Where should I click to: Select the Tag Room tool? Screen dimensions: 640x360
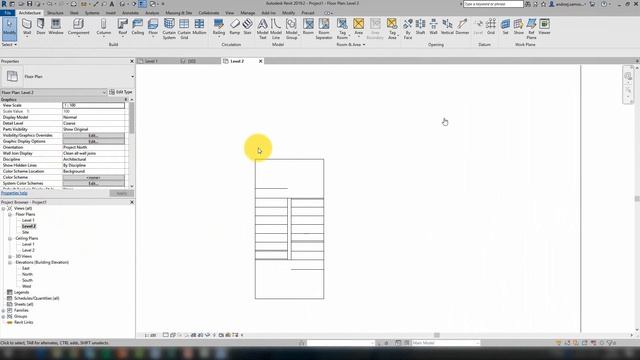[x=342, y=29]
